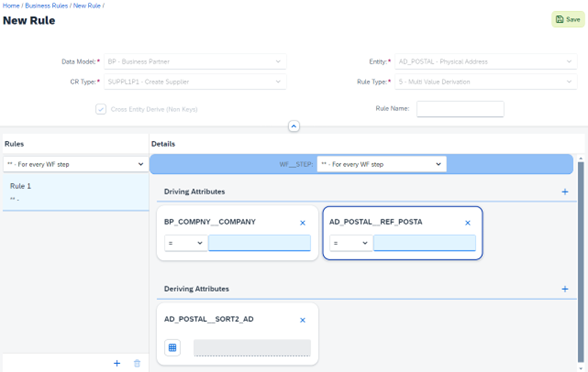This screenshot has width=588, height=372.
Task: Open operator dropdown for BP_COMPNY__COMPANY
Action: (x=186, y=243)
